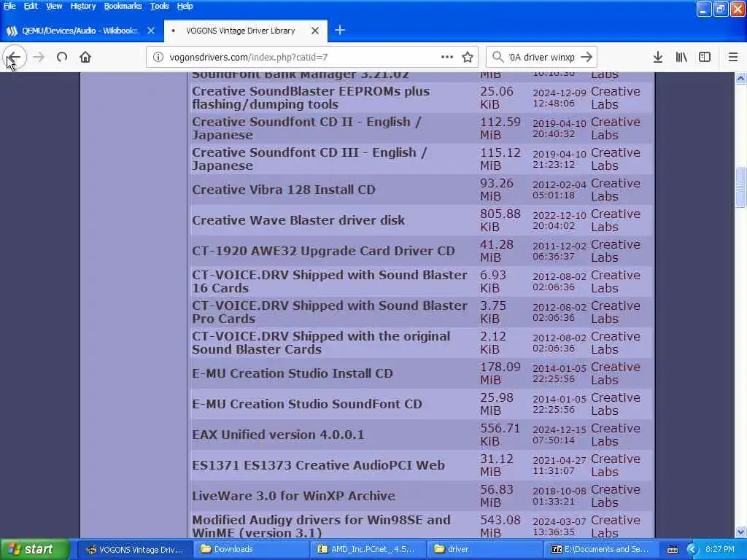Switch to VOGONS Vintage Driver taskbar button
This screenshot has width=747, height=560.
coord(135,550)
